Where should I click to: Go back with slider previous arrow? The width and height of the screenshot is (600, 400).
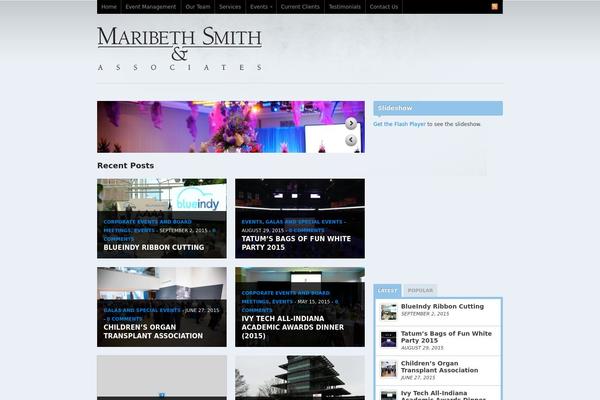click(x=351, y=140)
